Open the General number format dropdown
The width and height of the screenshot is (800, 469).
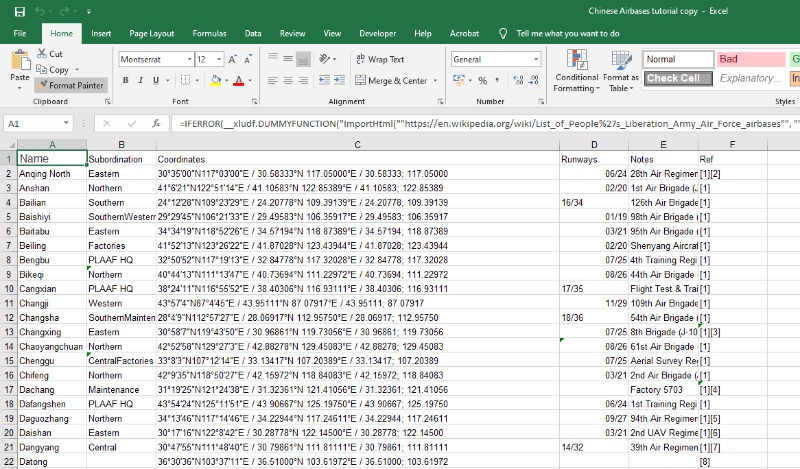tap(536, 59)
